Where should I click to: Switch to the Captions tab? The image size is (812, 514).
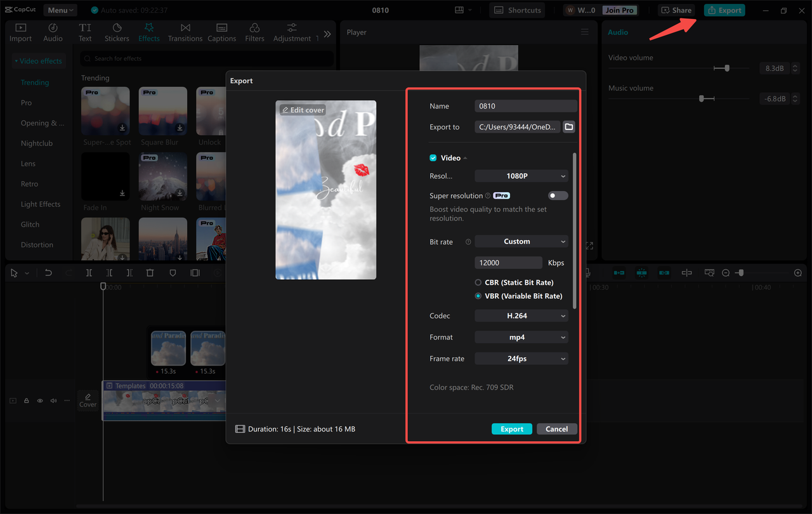(222, 32)
